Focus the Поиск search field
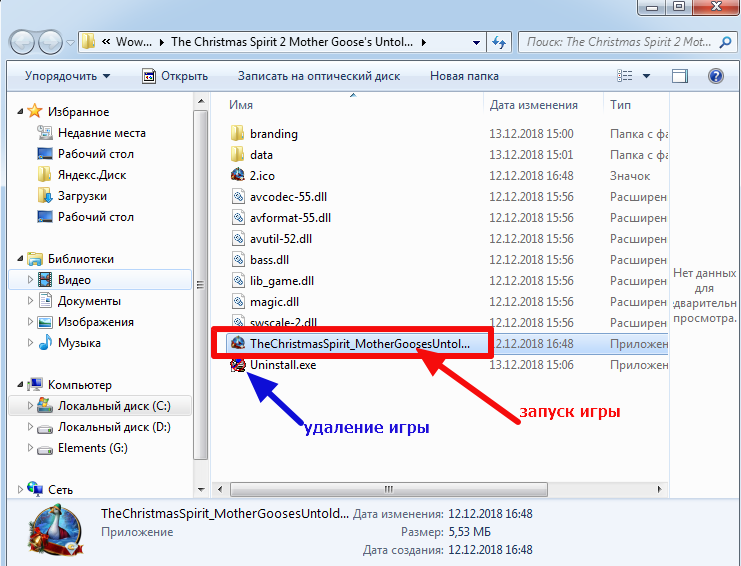The height and width of the screenshot is (566, 741). 618,42
